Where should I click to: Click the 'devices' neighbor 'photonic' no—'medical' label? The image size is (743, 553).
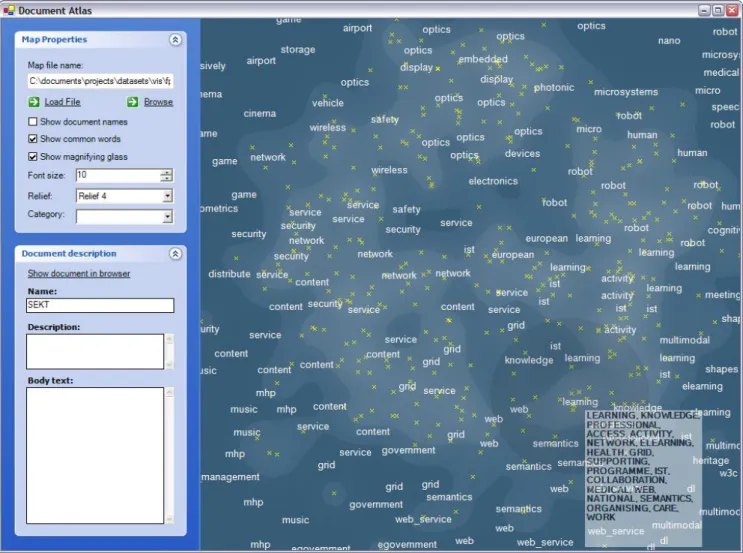tap(721, 73)
